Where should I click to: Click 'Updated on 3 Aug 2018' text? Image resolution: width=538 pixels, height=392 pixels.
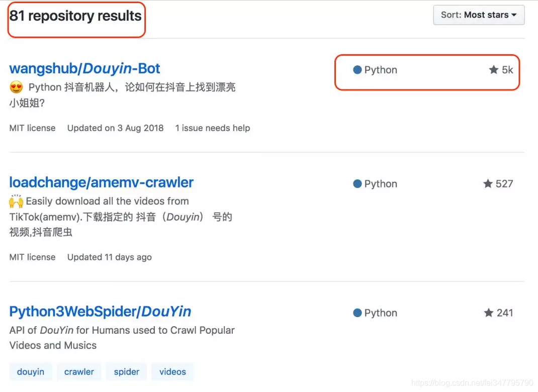click(115, 128)
